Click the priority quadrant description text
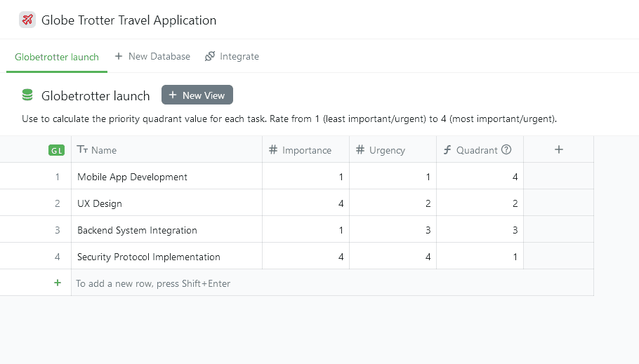Image resolution: width=639 pixels, height=364 pixels. coord(289,119)
